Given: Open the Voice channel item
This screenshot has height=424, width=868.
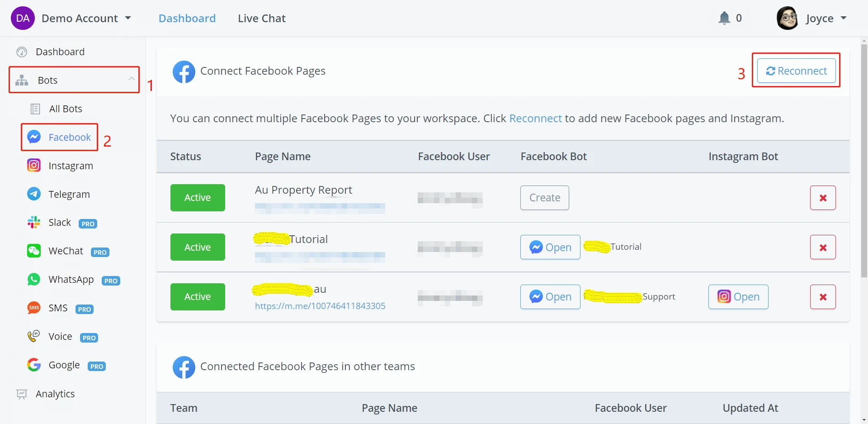Looking at the screenshot, I should pyautogui.click(x=60, y=337).
